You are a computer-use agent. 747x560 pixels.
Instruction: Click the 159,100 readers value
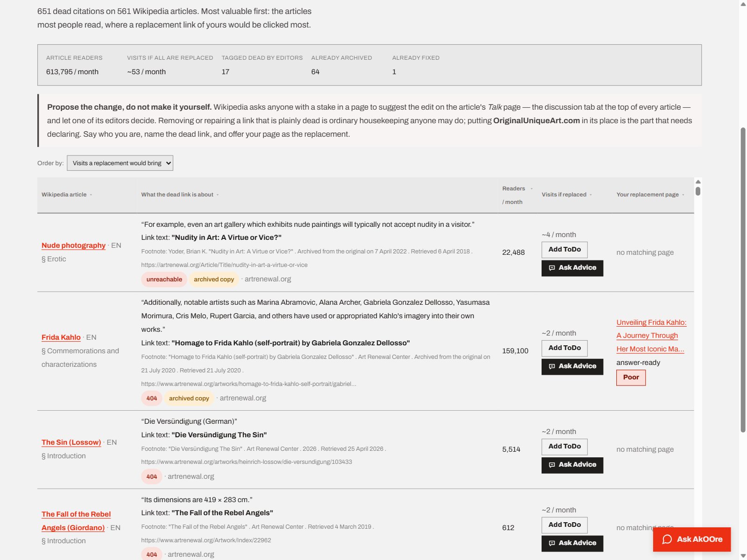[x=515, y=351]
